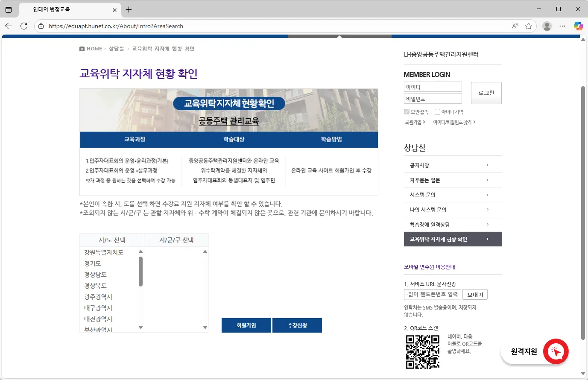
Task: Click the favorites star in the address bar
Action: coord(529,26)
